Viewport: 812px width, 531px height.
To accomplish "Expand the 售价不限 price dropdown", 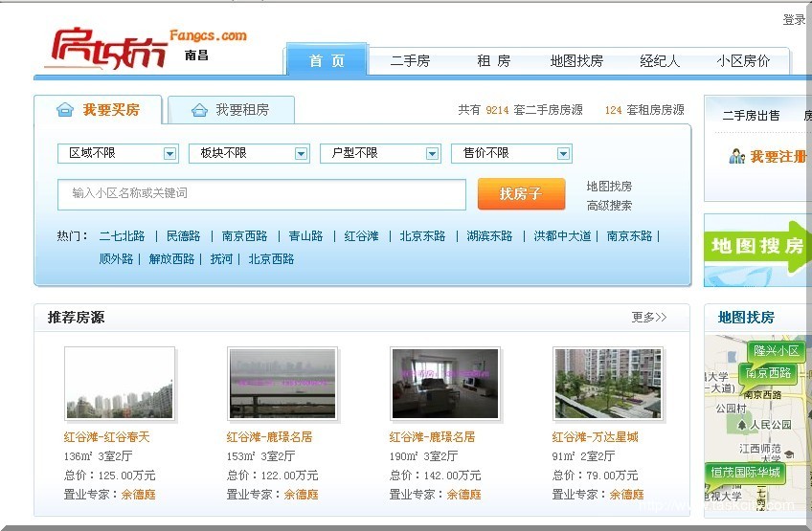I will click(511, 153).
